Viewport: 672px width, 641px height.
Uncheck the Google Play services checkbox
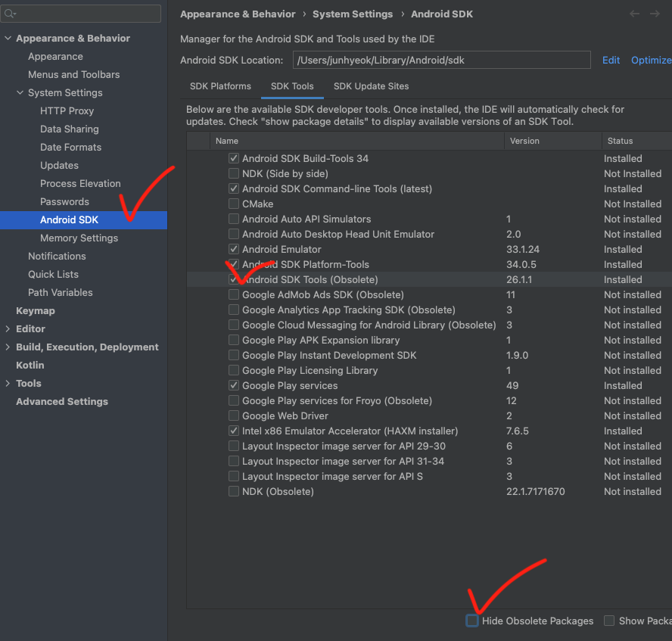tap(234, 385)
